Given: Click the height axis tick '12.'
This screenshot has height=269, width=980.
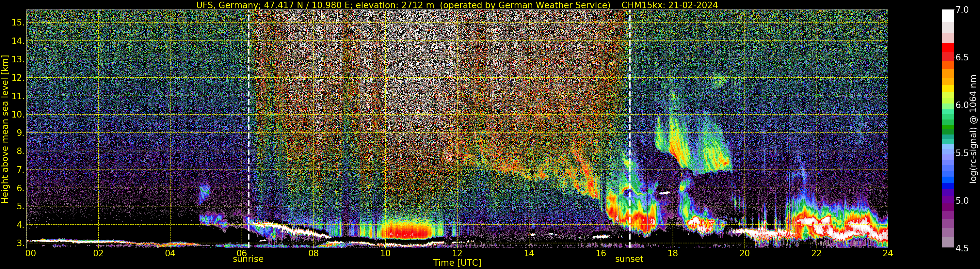Looking at the screenshot, I should coord(18,78).
